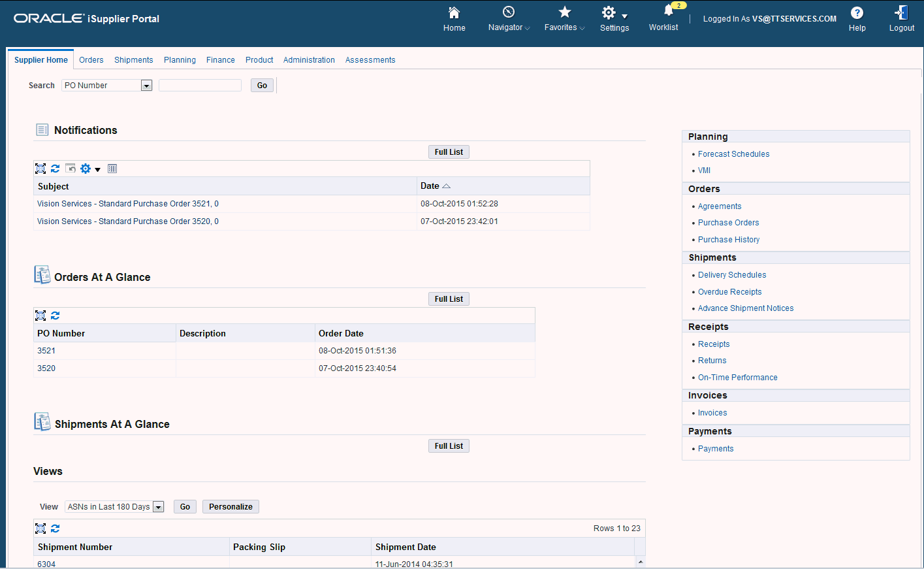This screenshot has height=569, width=924.
Task: Open shipment number 6304
Action: [46, 564]
